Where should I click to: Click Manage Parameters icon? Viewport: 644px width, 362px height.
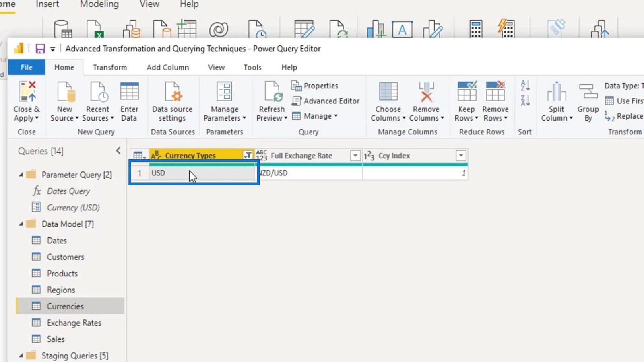(x=224, y=91)
